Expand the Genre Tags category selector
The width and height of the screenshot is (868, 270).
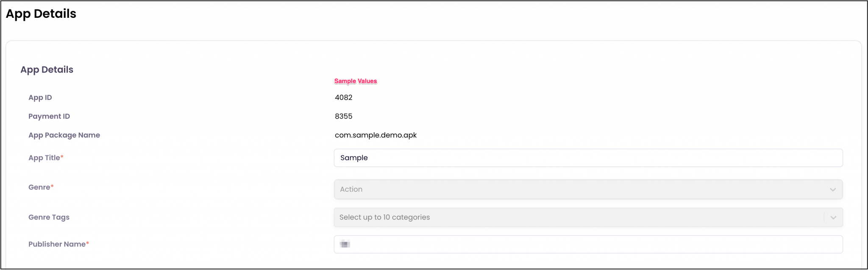coord(585,217)
